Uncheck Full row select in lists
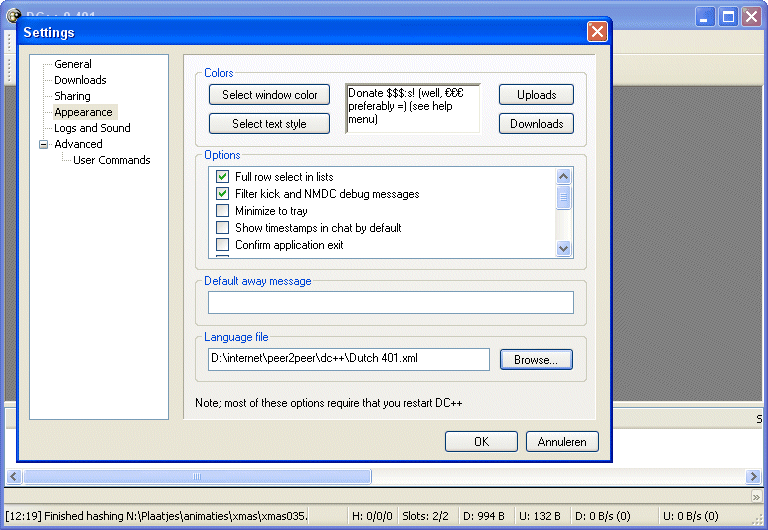The height and width of the screenshot is (530, 768). [x=222, y=176]
